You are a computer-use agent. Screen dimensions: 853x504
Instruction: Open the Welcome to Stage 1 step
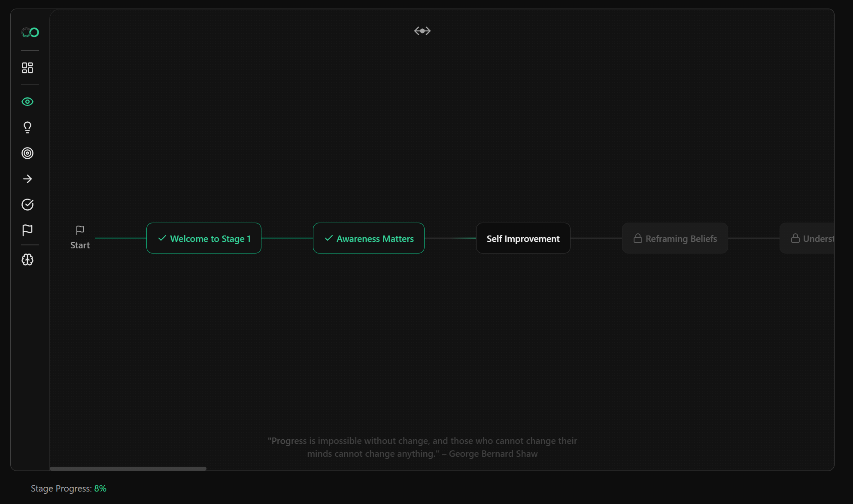[204, 238]
